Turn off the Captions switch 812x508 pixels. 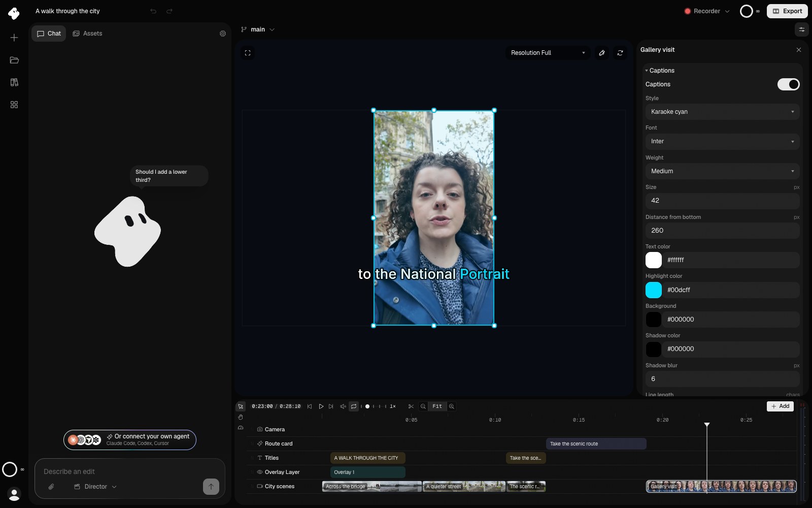(788, 84)
